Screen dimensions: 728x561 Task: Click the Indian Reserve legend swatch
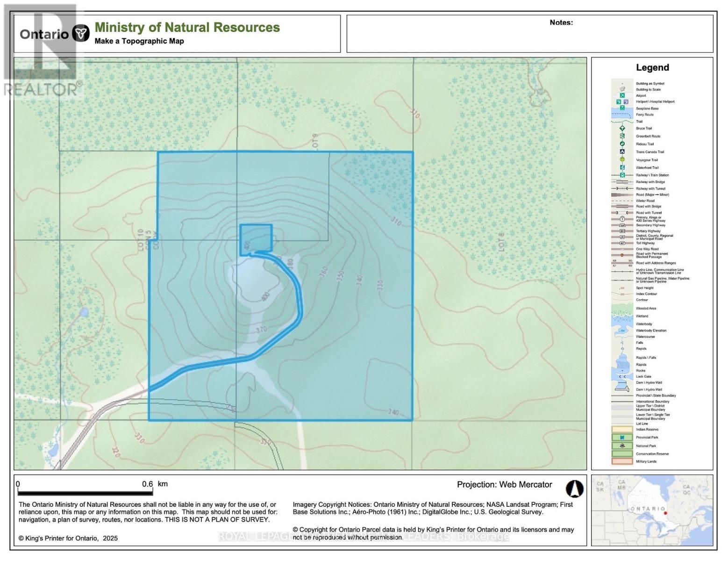[x=622, y=429]
